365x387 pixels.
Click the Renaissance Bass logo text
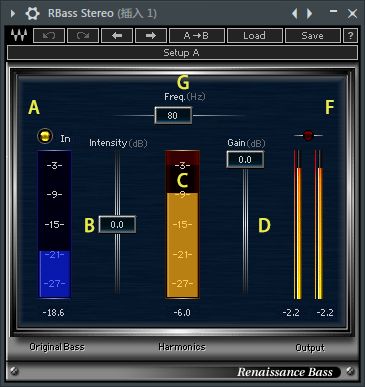coord(285,372)
